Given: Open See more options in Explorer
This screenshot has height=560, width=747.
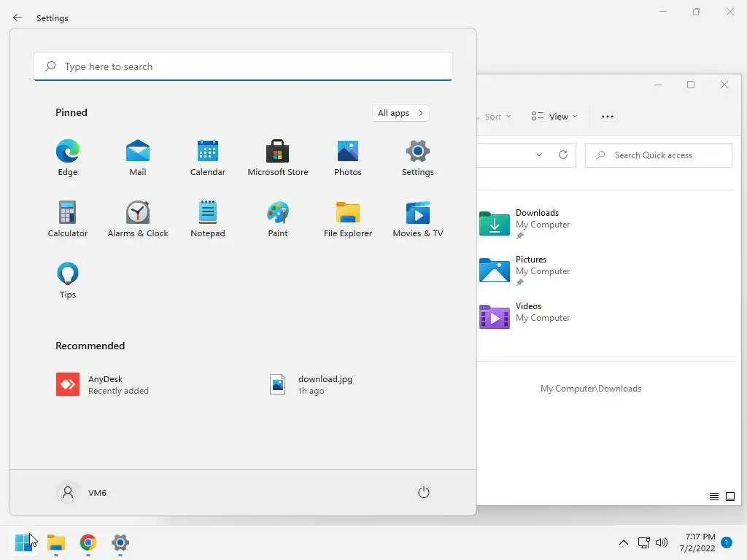Looking at the screenshot, I should click(608, 117).
